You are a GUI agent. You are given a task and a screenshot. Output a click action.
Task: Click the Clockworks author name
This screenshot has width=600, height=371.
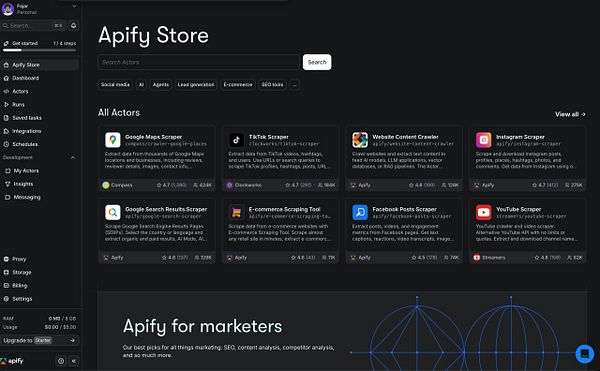tap(248, 185)
